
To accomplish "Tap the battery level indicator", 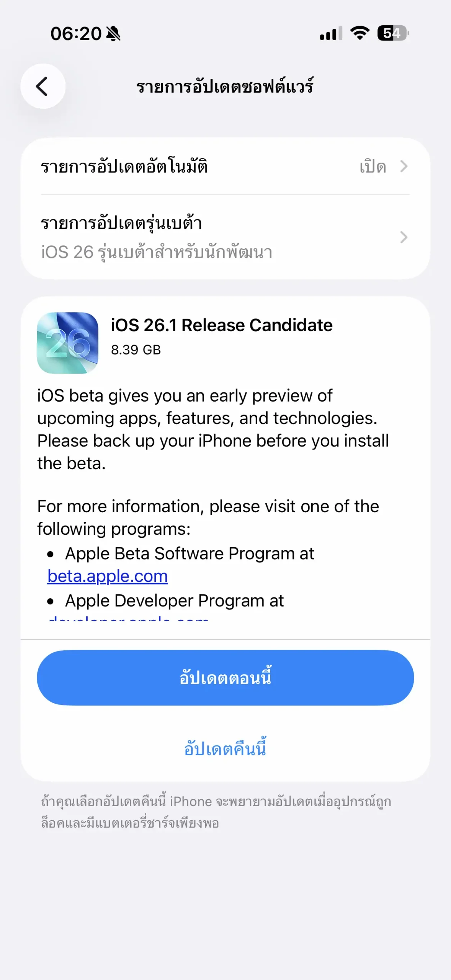I will click(393, 33).
